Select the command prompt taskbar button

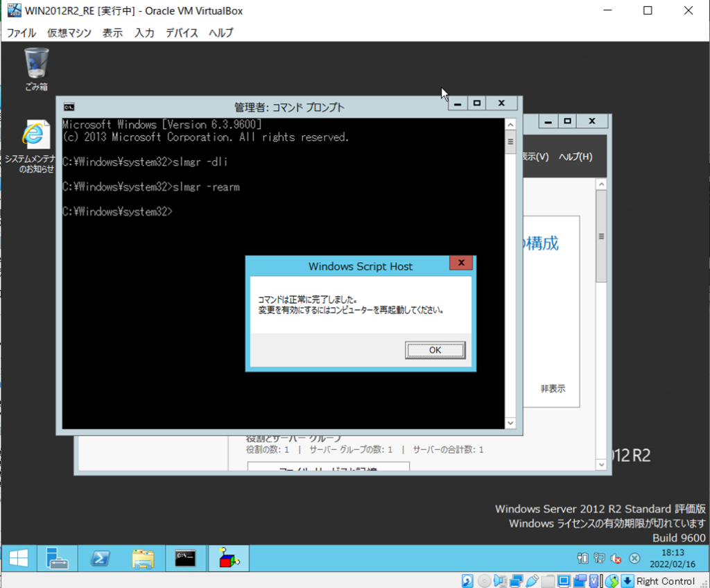[x=186, y=558]
